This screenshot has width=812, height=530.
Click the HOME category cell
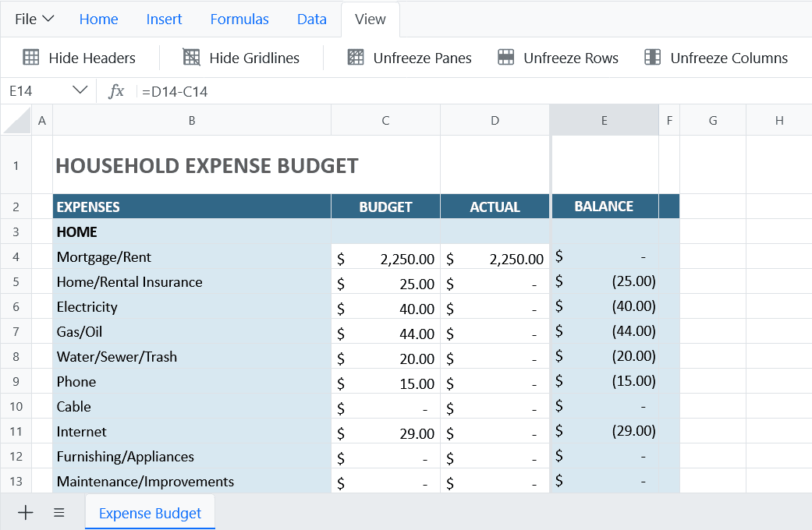coord(192,231)
